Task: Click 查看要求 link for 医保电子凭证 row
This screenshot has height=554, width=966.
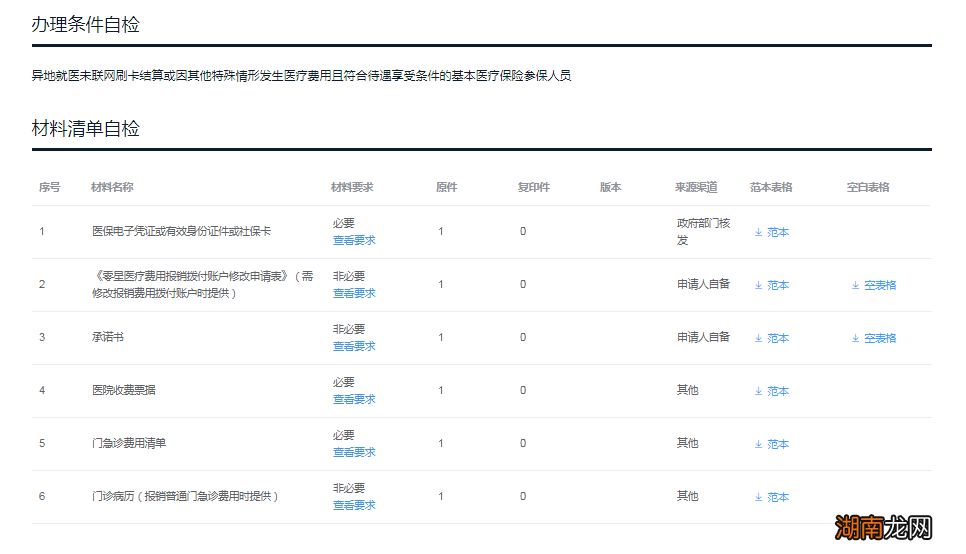Action: click(354, 240)
